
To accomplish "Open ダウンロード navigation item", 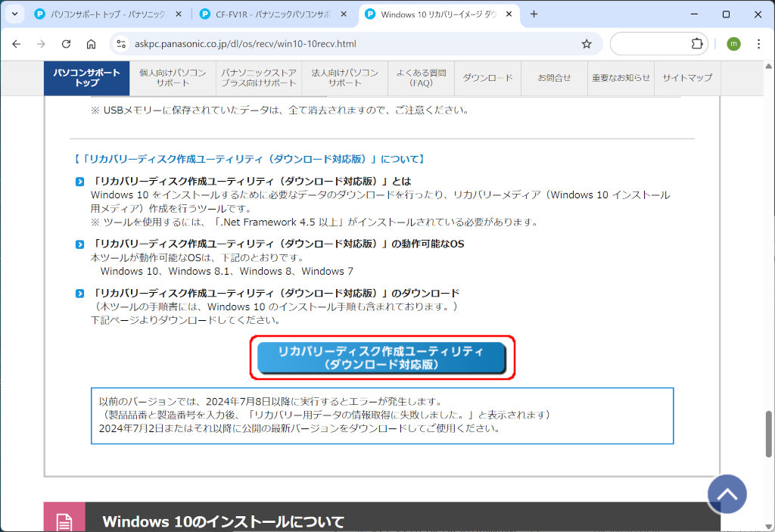I will [x=488, y=78].
